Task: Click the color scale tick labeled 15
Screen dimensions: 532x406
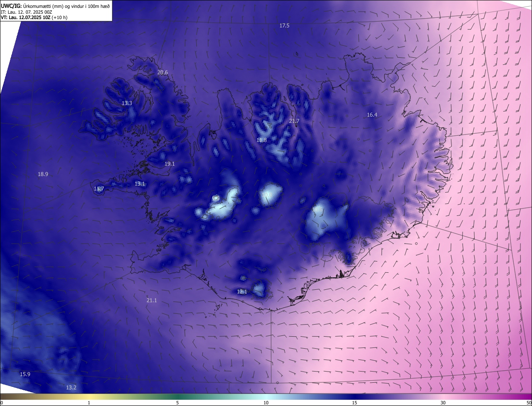Action: 355,403
